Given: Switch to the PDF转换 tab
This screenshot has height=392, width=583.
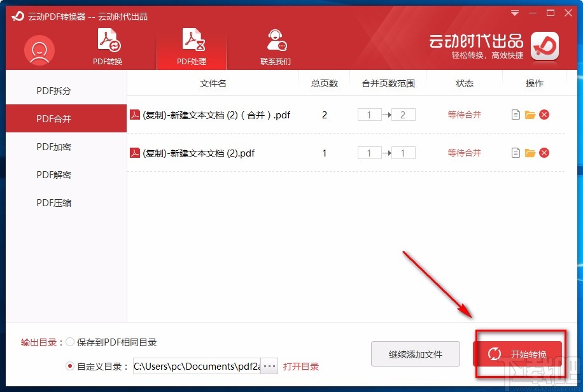Looking at the screenshot, I should pos(107,46).
